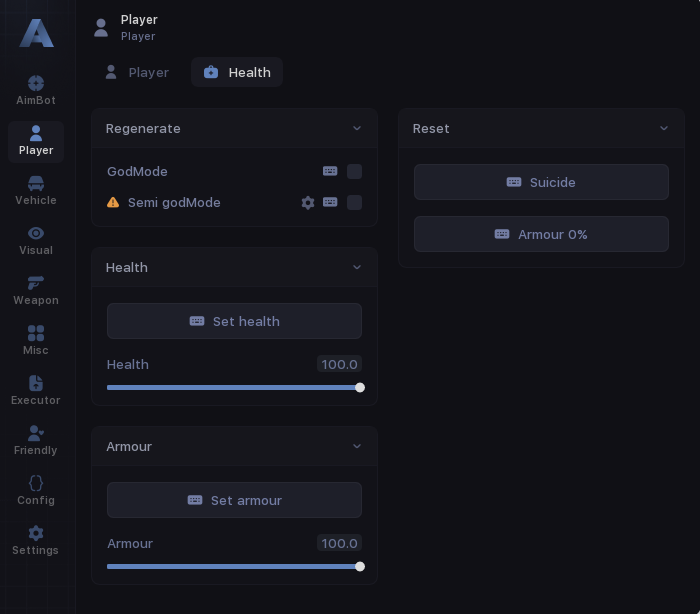Toggle the Semi godMode checkbox
The height and width of the screenshot is (614, 700).
coord(354,203)
